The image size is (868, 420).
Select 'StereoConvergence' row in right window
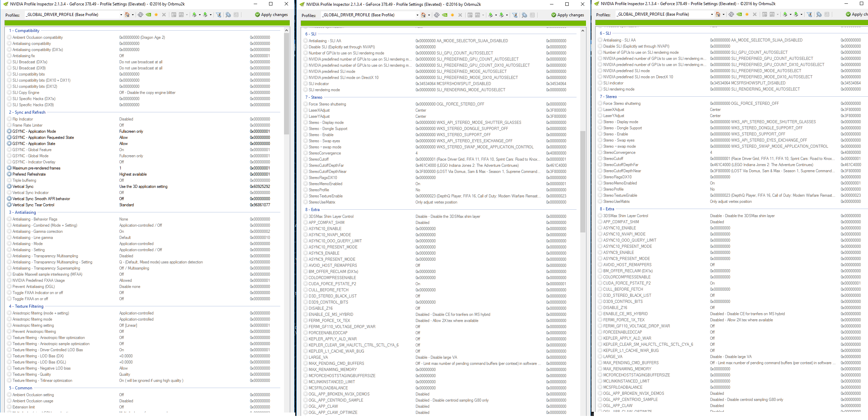tap(733, 152)
